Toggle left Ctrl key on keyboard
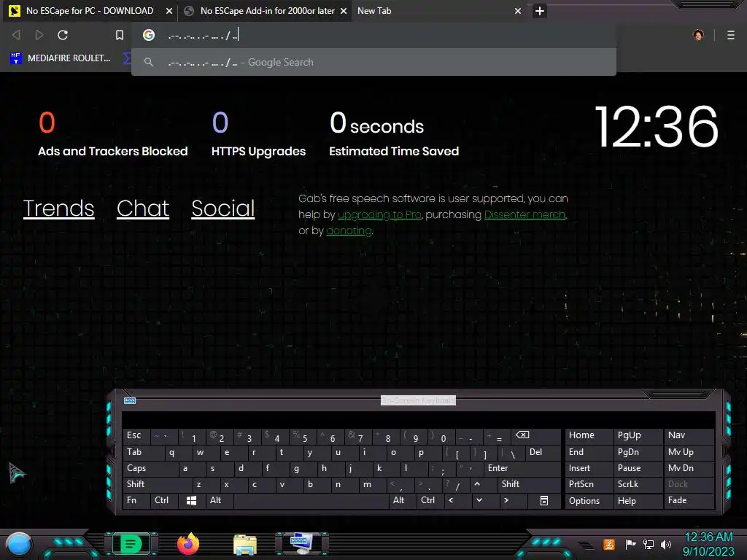 click(x=164, y=500)
